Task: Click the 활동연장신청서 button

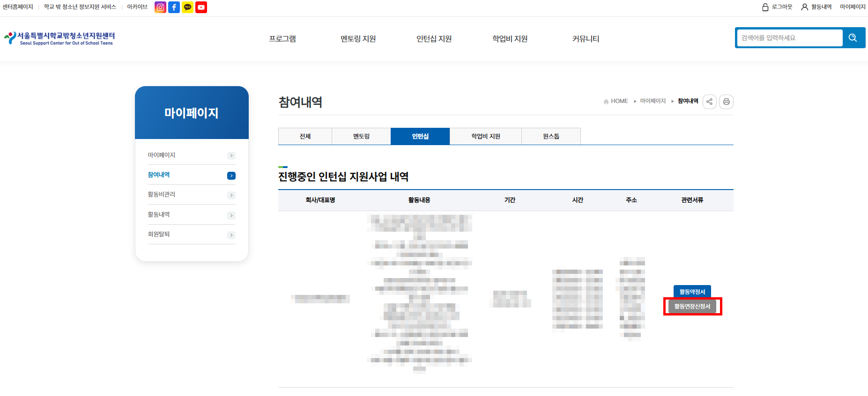Action: click(692, 306)
